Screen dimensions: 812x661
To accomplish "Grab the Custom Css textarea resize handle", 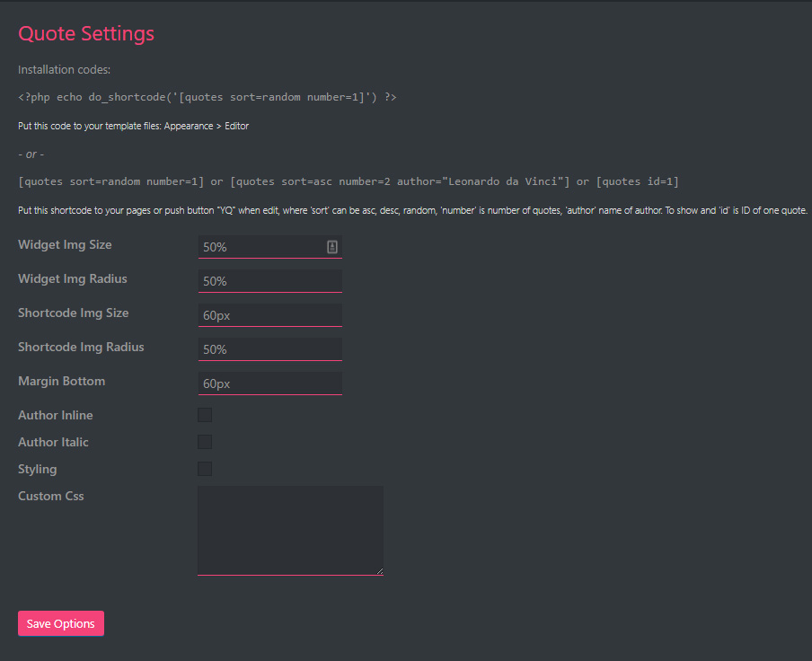I will pos(379,570).
